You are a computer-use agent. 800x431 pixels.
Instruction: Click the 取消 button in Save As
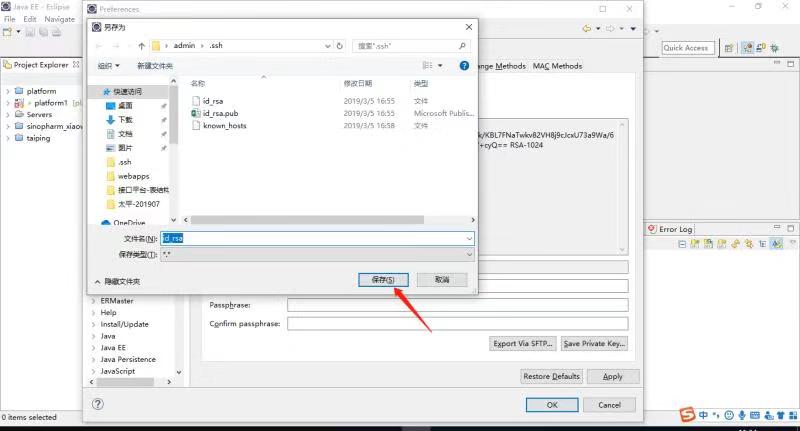(x=442, y=280)
